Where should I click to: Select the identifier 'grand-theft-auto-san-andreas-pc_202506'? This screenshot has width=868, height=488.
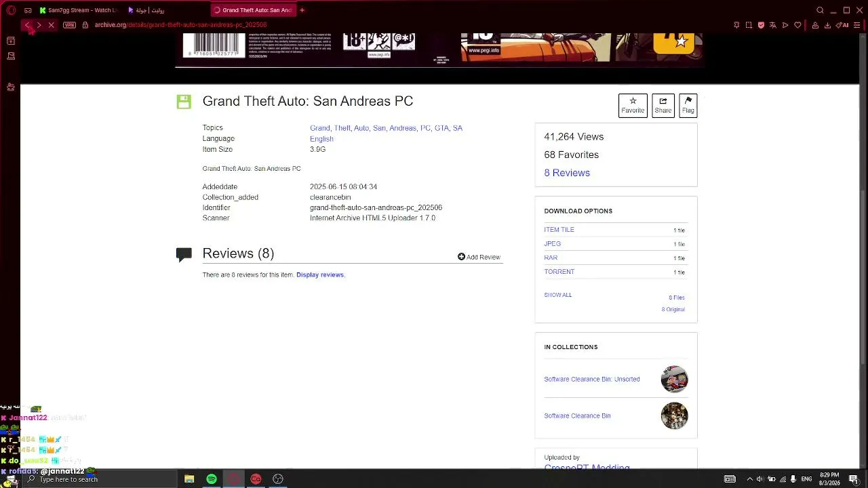[376, 208]
